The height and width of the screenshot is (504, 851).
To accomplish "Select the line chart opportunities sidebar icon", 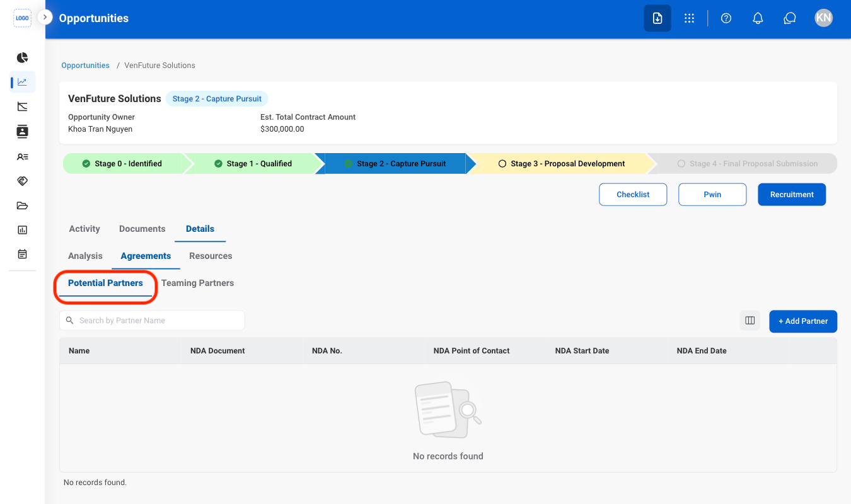I will click(22, 82).
